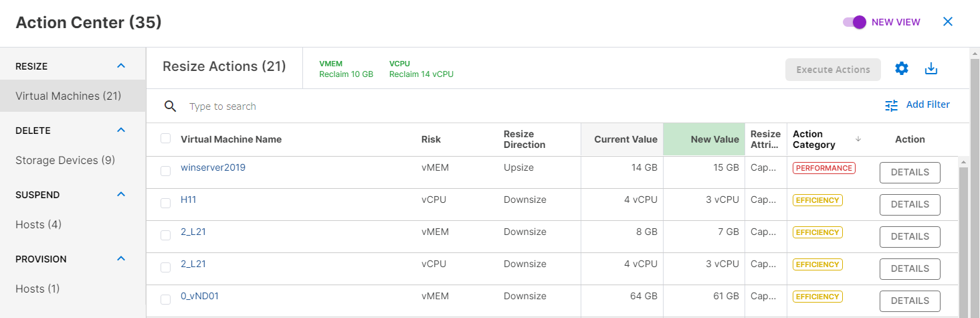
Task: Check the 0_vND01 row checkbox
Action: tap(165, 300)
